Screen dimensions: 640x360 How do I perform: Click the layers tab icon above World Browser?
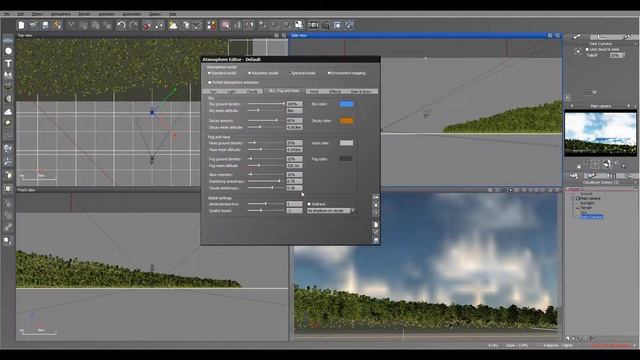coord(573,176)
